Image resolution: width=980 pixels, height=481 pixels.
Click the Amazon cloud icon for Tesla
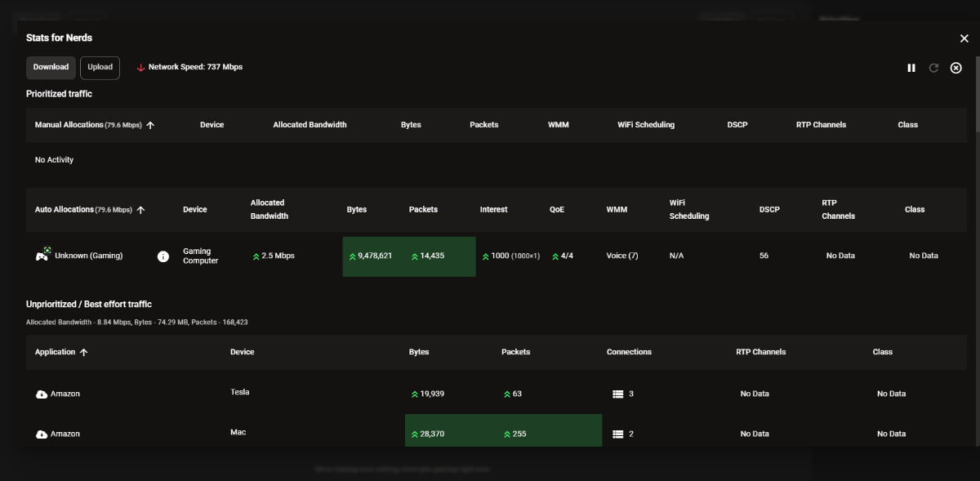[x=42, y=394]
